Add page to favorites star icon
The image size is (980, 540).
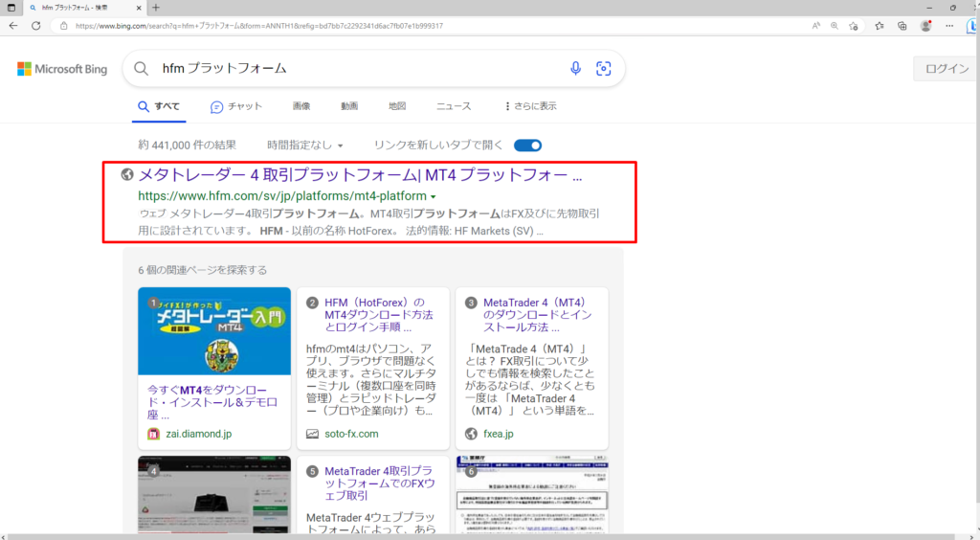click(x=853, y=26)
